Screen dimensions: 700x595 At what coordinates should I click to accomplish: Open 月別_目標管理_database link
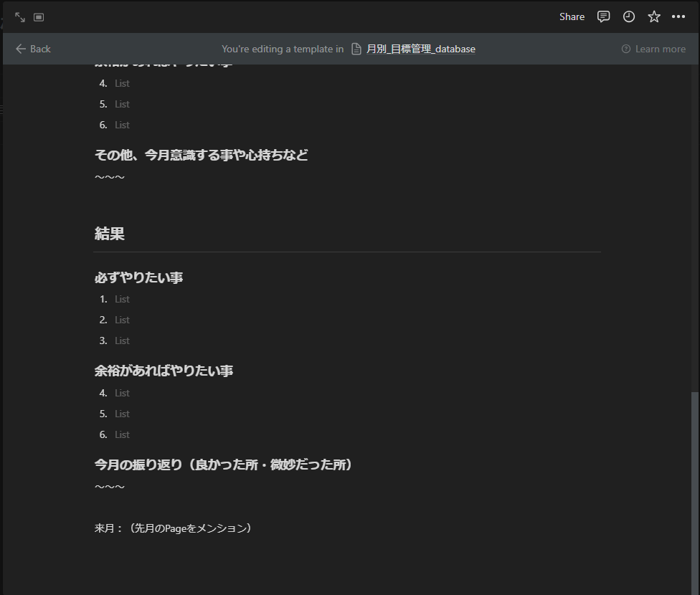420,49
